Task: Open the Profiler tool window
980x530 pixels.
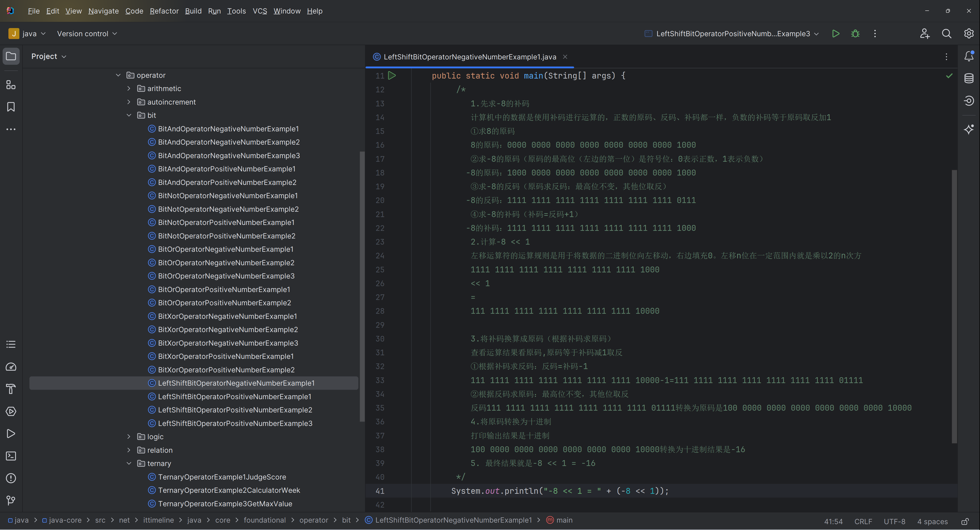Action: [x=11, y=367]
